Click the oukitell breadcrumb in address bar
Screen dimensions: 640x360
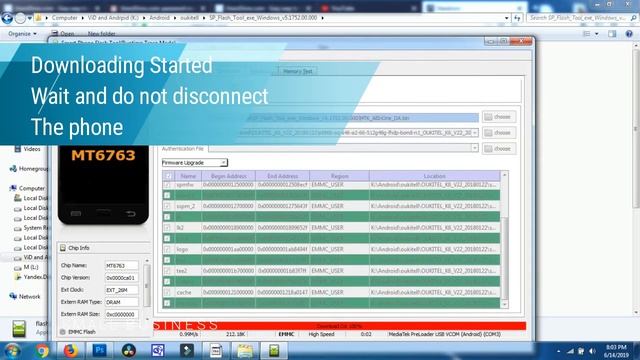point(189,18)
